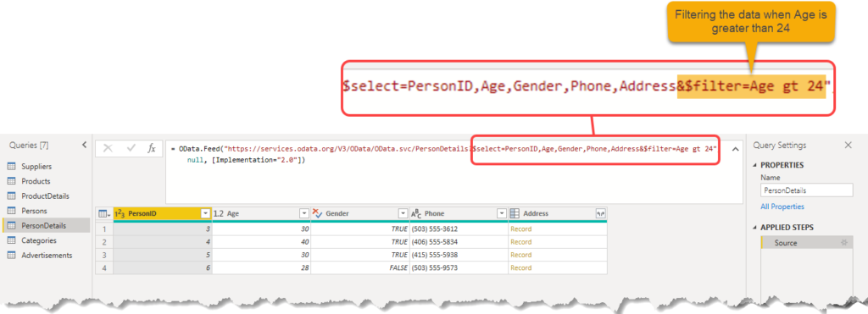Click the Age column data type icon
Screen dimensions: 868x314
point(219,213)
